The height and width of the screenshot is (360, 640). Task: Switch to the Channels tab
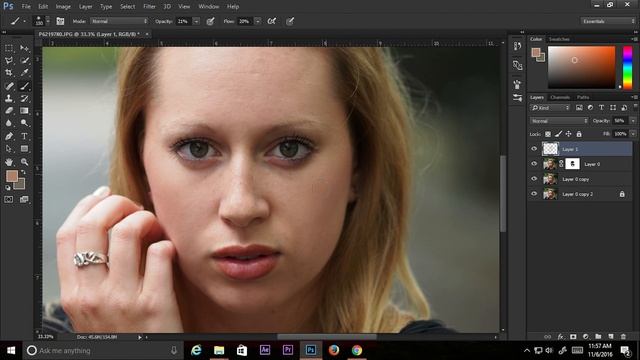[x=560, y=97]
